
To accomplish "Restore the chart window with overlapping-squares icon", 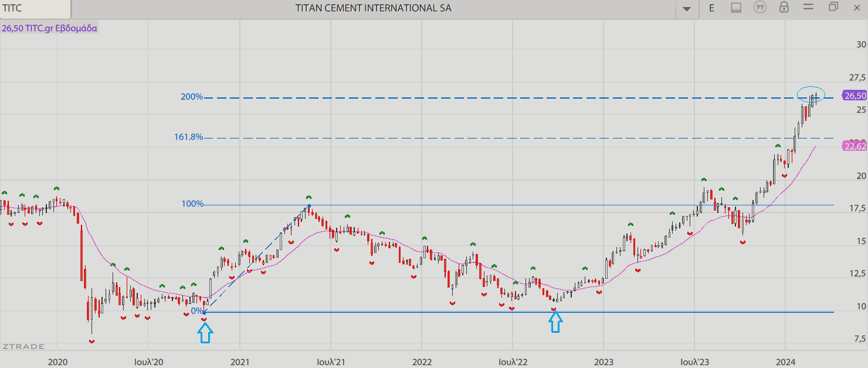I will click(833, 7).
